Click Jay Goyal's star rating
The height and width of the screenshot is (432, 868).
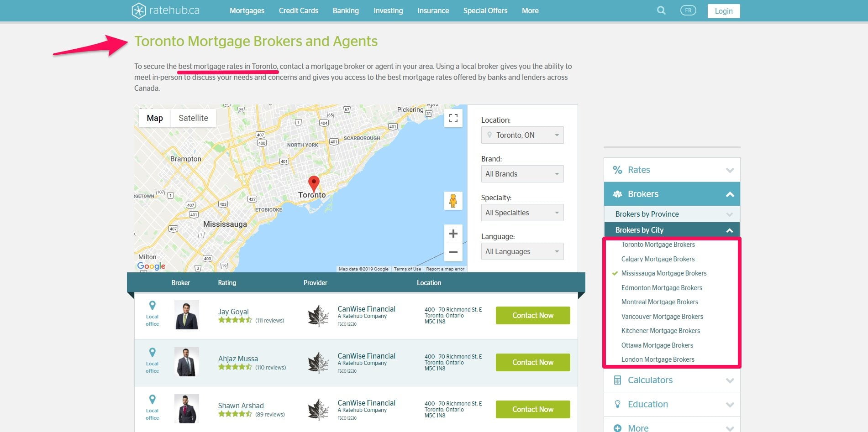235,320
